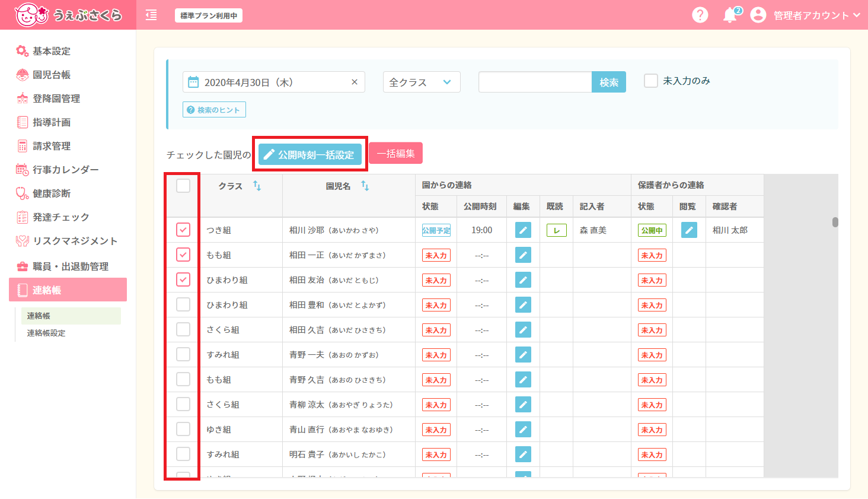This screenshot has width=868, height=499.
Task: Open the notifications bell icon
Action: (x=730, y=14)
